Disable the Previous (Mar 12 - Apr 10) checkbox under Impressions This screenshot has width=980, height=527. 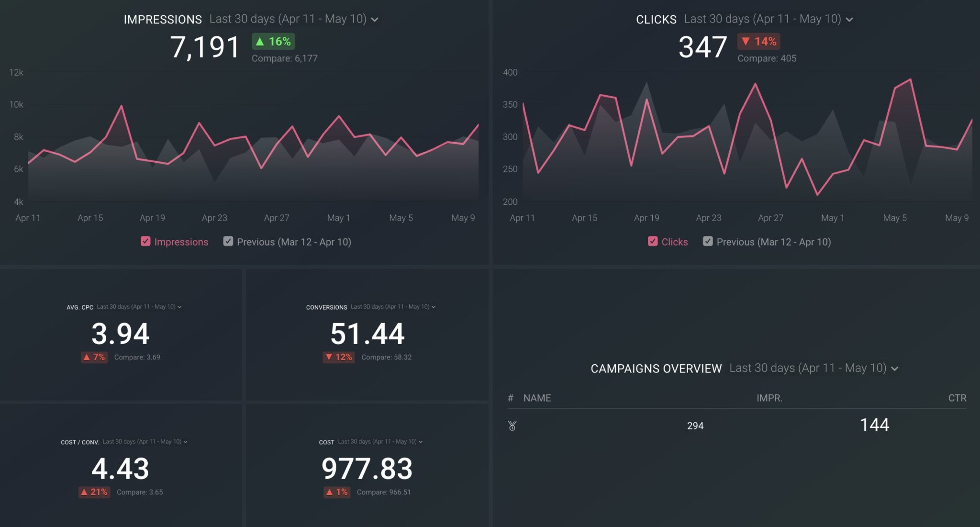[228, 241]
